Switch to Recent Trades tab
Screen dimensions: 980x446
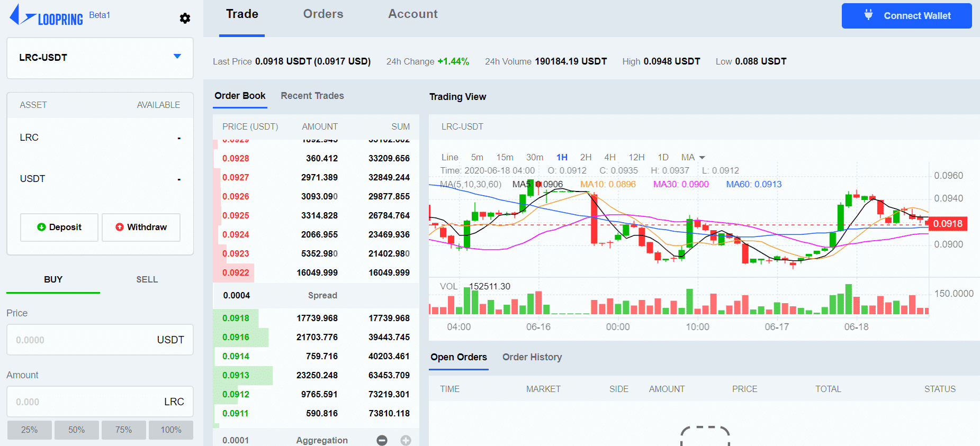point(312,96)
